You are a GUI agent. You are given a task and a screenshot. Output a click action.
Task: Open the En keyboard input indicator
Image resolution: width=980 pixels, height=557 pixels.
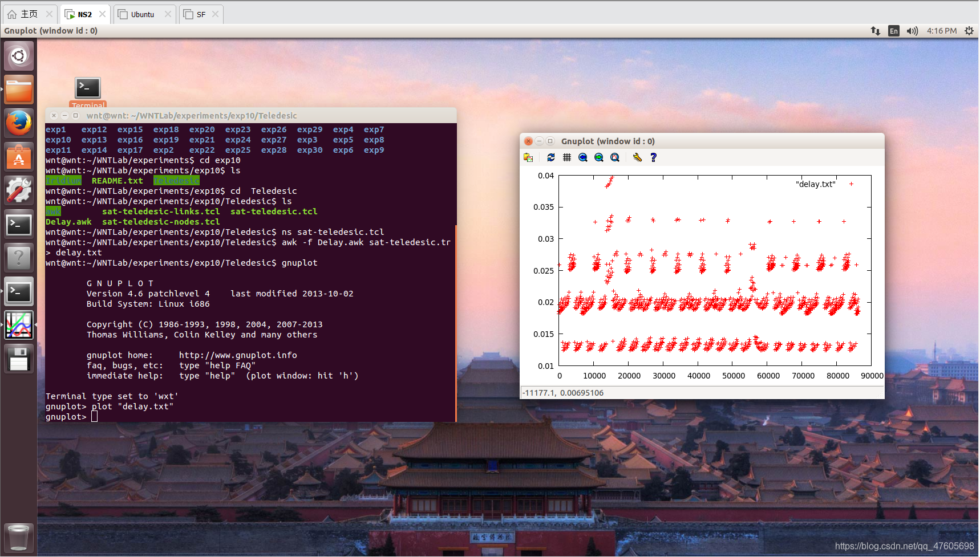point(894,31)
